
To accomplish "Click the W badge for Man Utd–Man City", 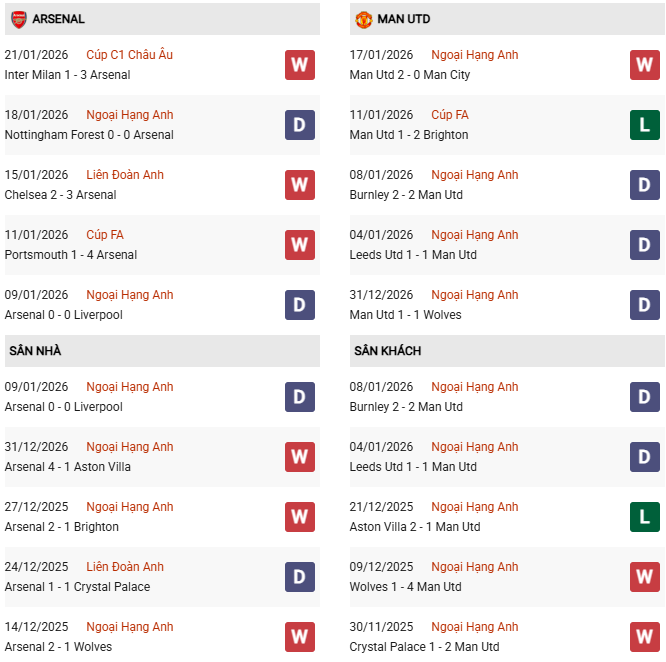I will pos(645,65).
